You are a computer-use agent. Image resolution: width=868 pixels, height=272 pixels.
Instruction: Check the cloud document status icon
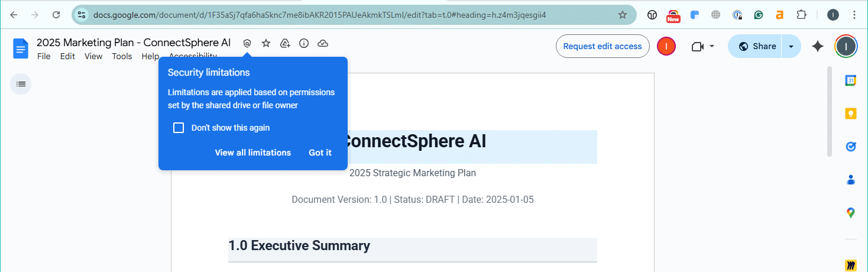[323, 43]
